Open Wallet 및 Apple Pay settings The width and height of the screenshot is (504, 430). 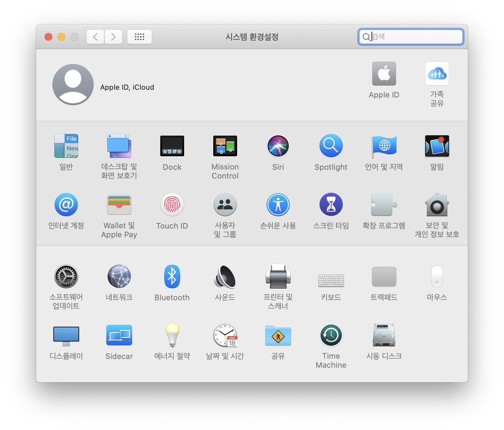tap(119, 205)
